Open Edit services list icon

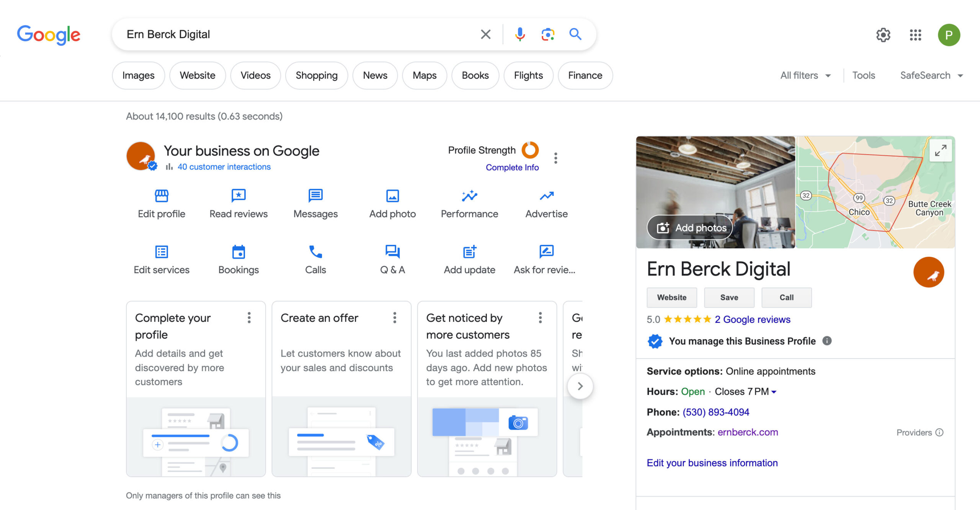pos(162,252)
